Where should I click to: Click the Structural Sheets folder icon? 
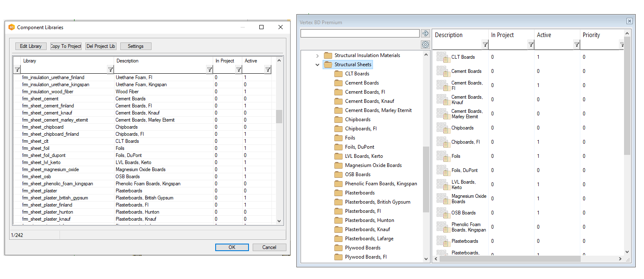[328, 65]
